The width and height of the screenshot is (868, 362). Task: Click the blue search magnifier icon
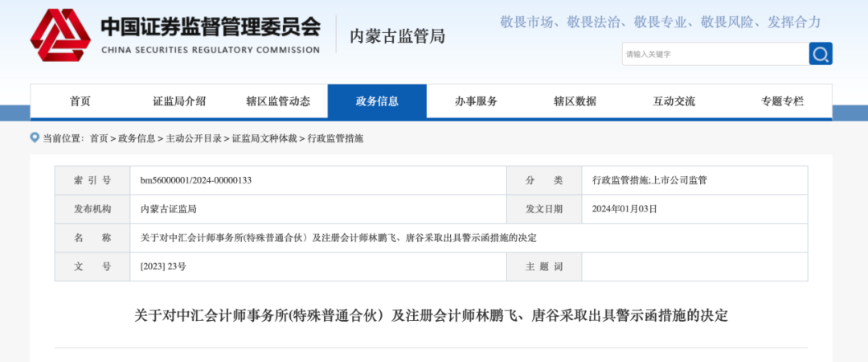coord(821,54)
